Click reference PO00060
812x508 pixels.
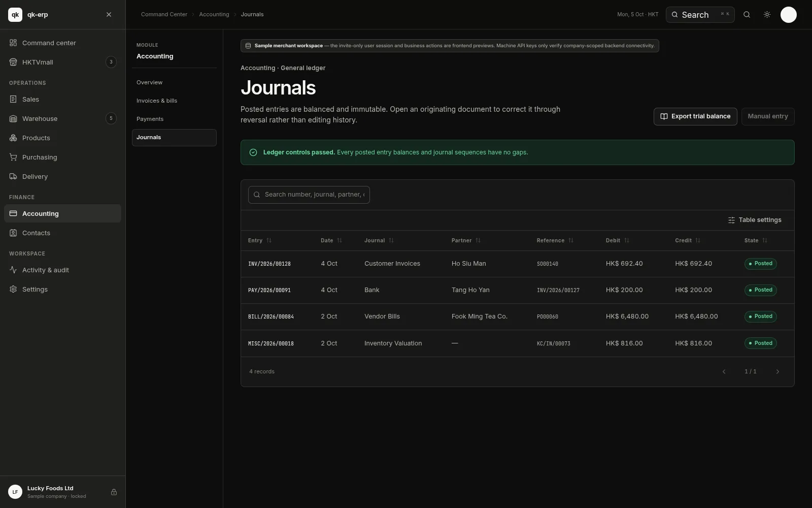[x=548, y=316]
